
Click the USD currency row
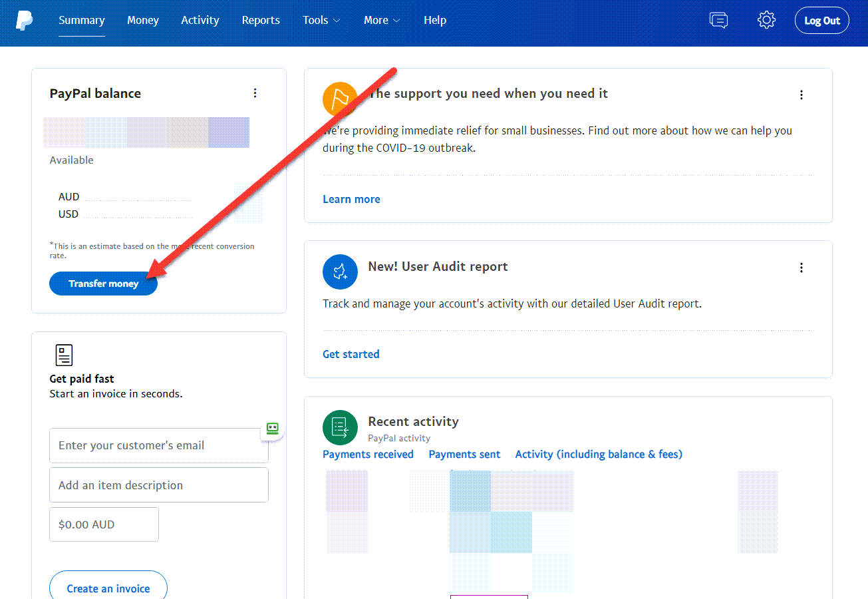tap(124, 214)
